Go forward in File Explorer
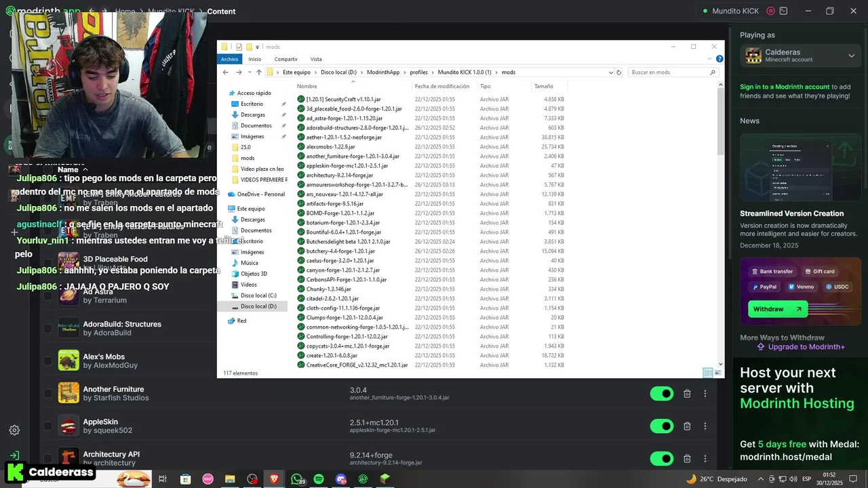868x488 pixels. coord(239,73)
